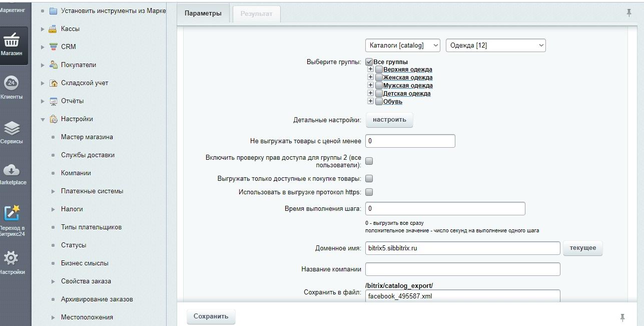Enable access rights check for group 2
Screen dimensions: 644x326
click(369, 161)
